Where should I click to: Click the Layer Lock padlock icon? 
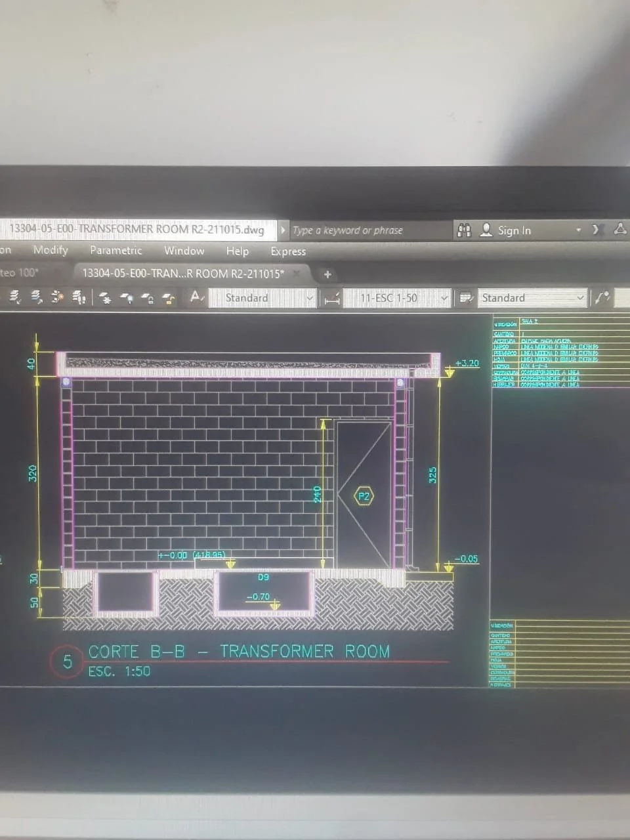pyautogui.click(x=148, y=298)
